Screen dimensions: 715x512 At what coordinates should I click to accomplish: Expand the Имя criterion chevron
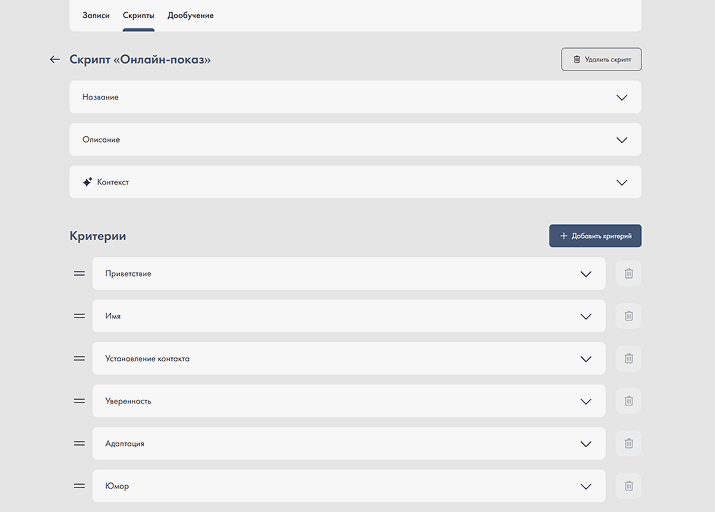coord(586,316)
